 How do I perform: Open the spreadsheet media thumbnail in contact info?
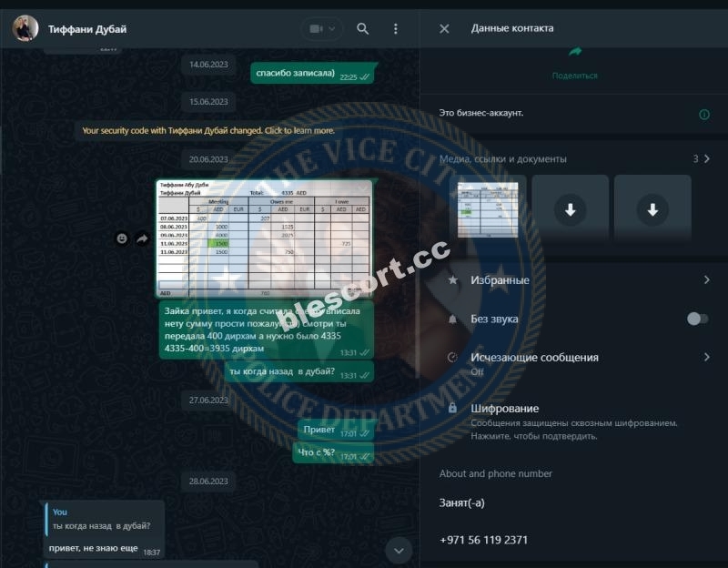(488, 209)
